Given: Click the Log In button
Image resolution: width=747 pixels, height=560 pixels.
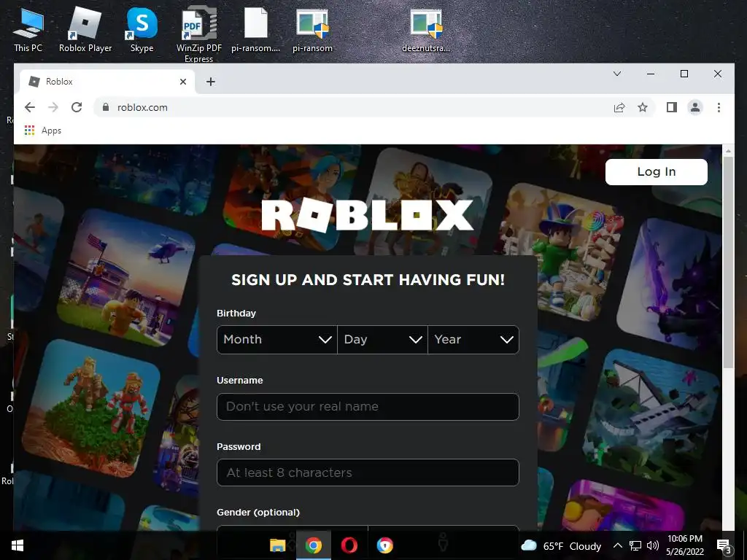Looking at the screenshot, I should tap(657, 172).
